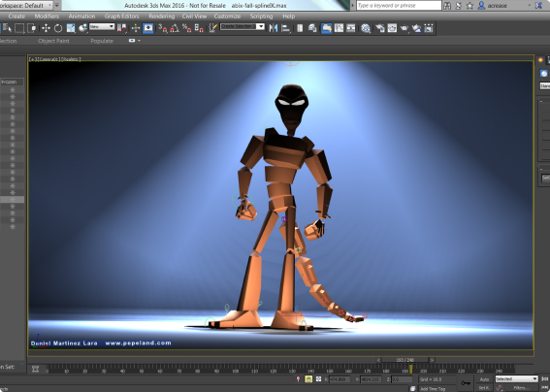Toggle the Ribbon display icon
The width and height of the screenshot is (550, 392).
tap(327, 28)
